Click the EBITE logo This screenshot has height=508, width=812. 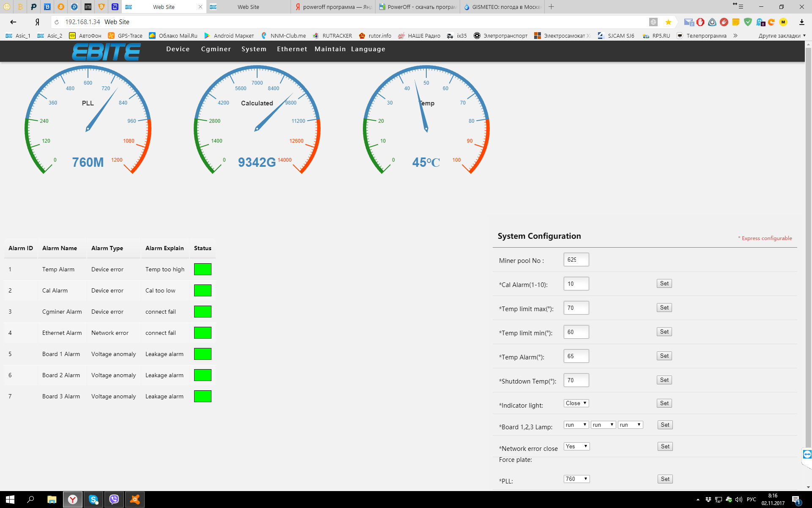coord(106,52)
